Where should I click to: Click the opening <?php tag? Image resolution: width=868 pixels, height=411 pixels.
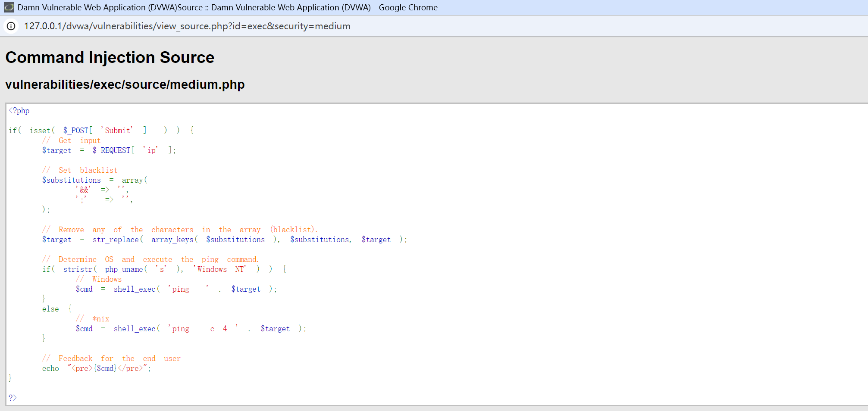(x=19, y=111)
